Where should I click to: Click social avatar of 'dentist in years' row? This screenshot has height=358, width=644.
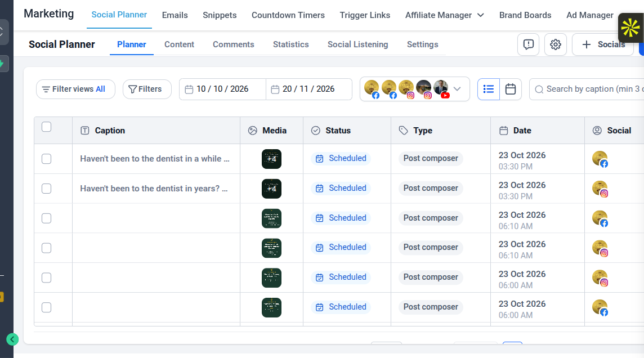(x=600, y=189)
